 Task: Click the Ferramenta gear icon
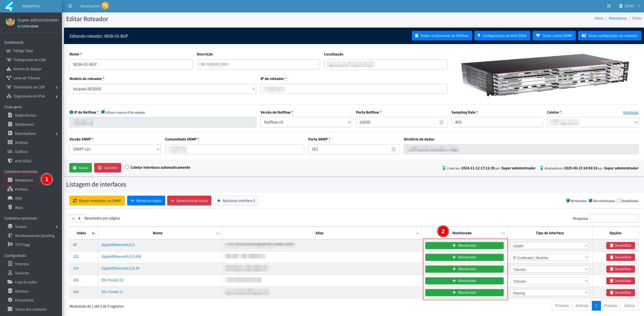[10, 300]
